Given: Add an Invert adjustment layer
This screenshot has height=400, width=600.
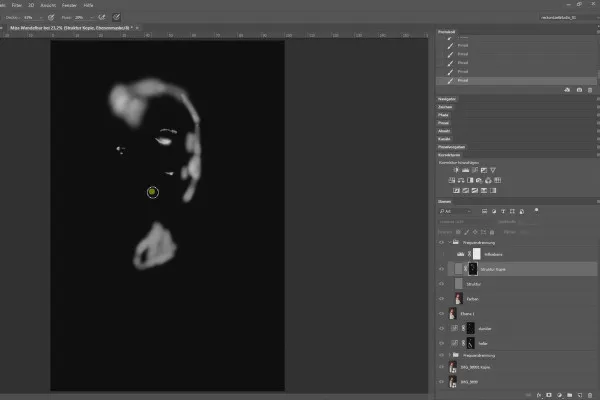Looking at the screenshot, I should pos(456,190).
